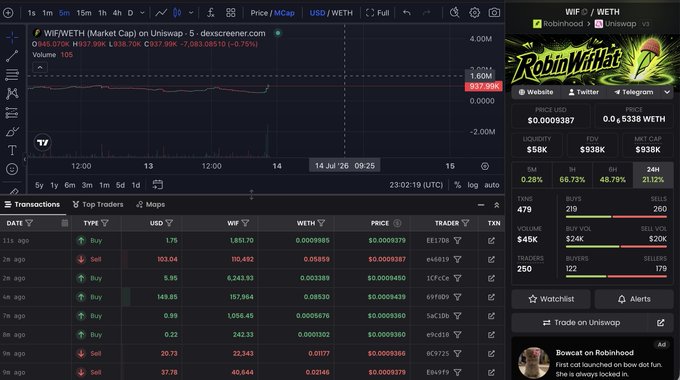This screenshot has width=680, height=380.
Task: Switch denomination to USD
Action: tap(317, 13)
